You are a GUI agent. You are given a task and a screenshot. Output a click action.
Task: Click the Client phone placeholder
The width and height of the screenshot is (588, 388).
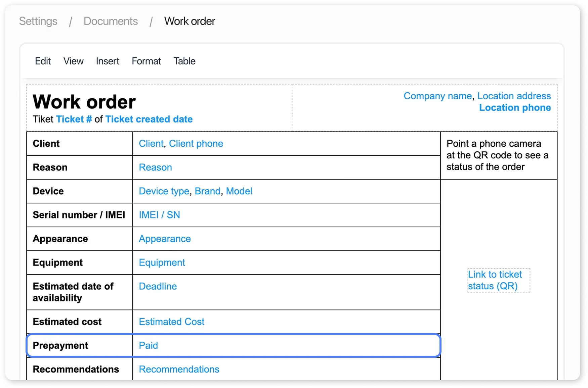[x=196, y=143]
